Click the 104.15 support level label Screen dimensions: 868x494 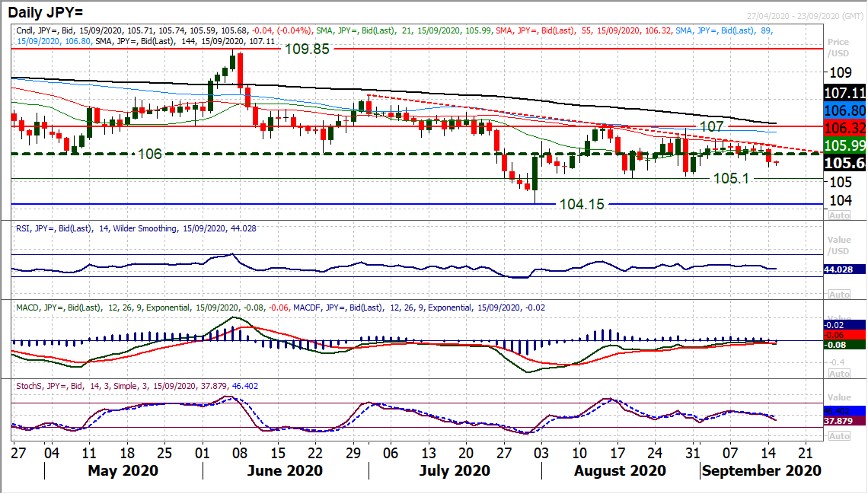[x=583, y=204]
